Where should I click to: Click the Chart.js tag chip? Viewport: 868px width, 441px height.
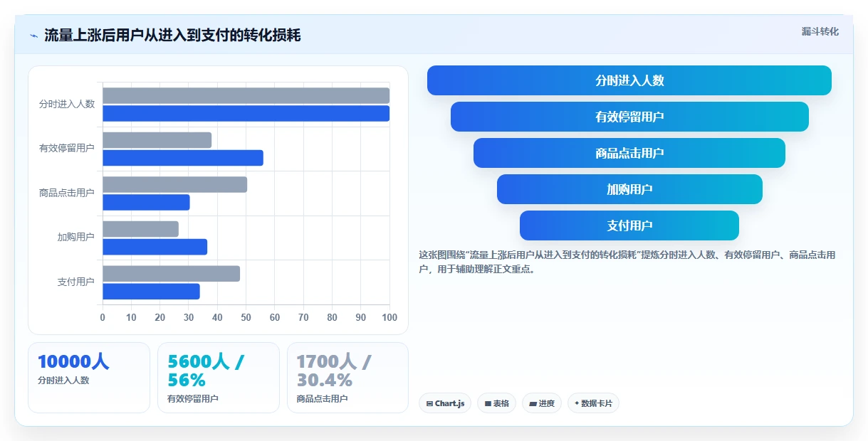pyautogui.click(x=445, y=403)
